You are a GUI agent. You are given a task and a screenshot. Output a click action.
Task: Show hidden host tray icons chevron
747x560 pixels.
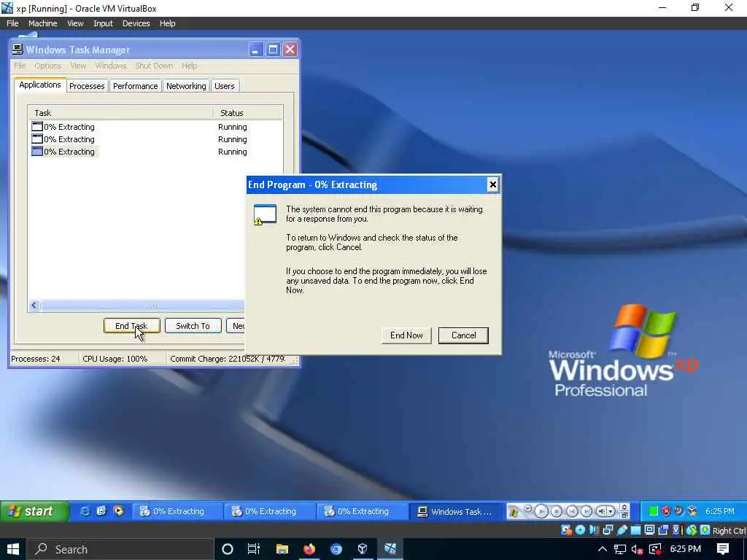602,549
